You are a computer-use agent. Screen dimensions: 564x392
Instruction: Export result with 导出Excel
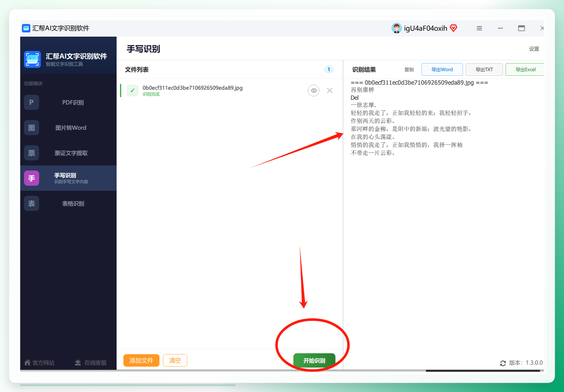(525, 69)
